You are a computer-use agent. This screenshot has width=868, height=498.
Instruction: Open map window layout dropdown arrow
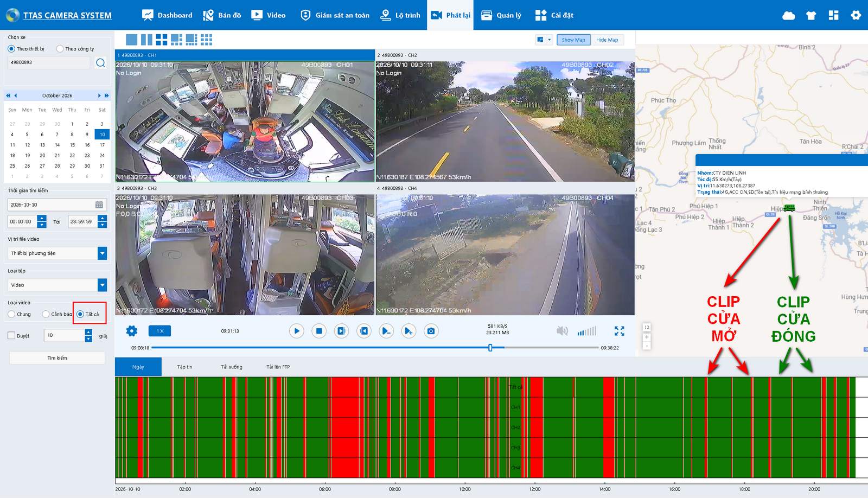[x=550, y=40]
